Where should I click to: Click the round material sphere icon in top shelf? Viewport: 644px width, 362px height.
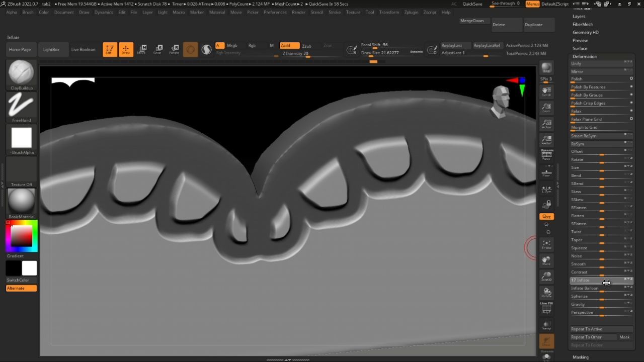pyautogui.click(x=190, y=49)
